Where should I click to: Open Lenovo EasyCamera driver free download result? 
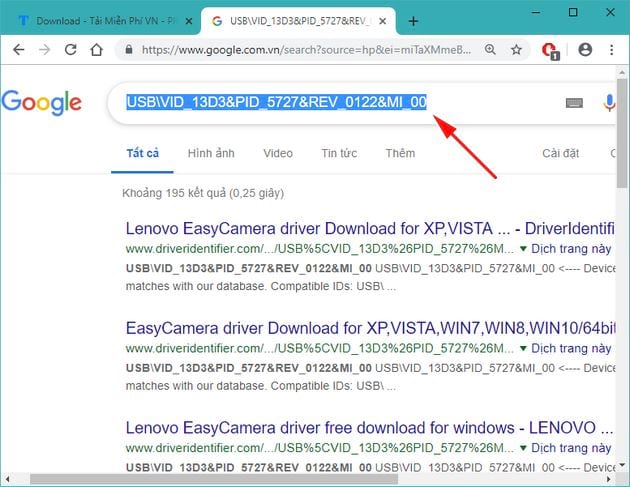[x=369, y=428]
